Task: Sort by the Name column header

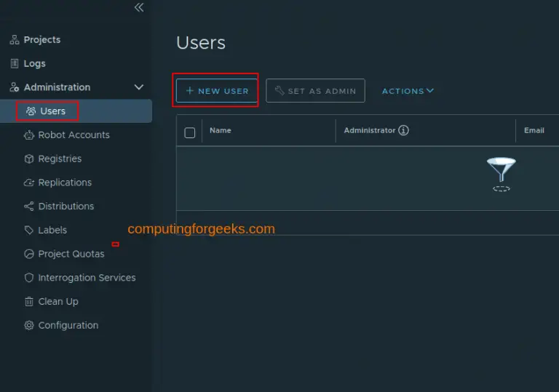Action: pyautogui.click(x=221, y=131)
